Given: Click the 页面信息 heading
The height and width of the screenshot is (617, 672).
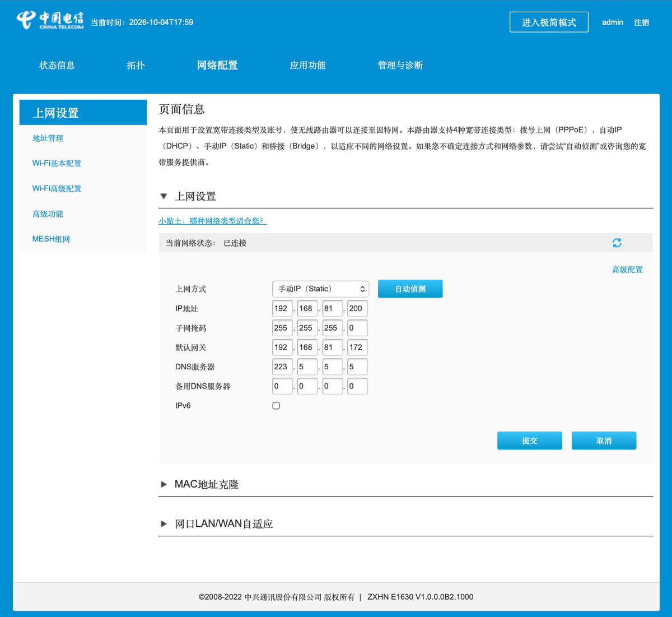Looking at the screenshot, I should [x=181, y=109].
